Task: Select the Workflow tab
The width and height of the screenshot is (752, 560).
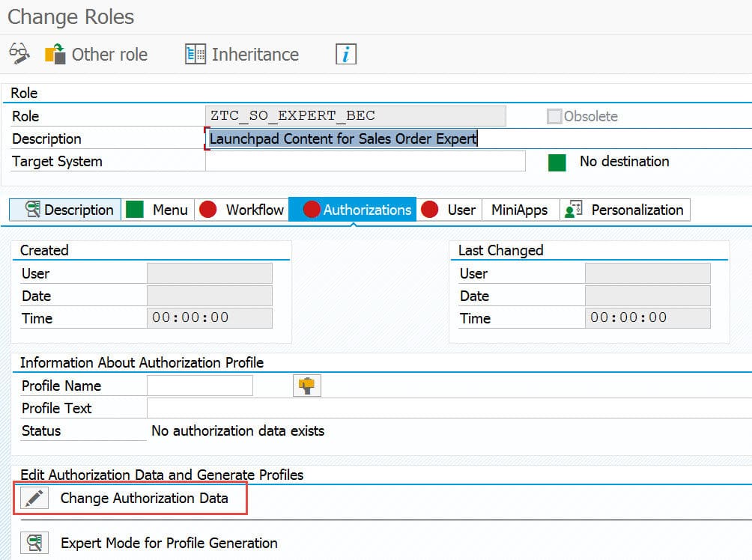Action: coord(243,210)
